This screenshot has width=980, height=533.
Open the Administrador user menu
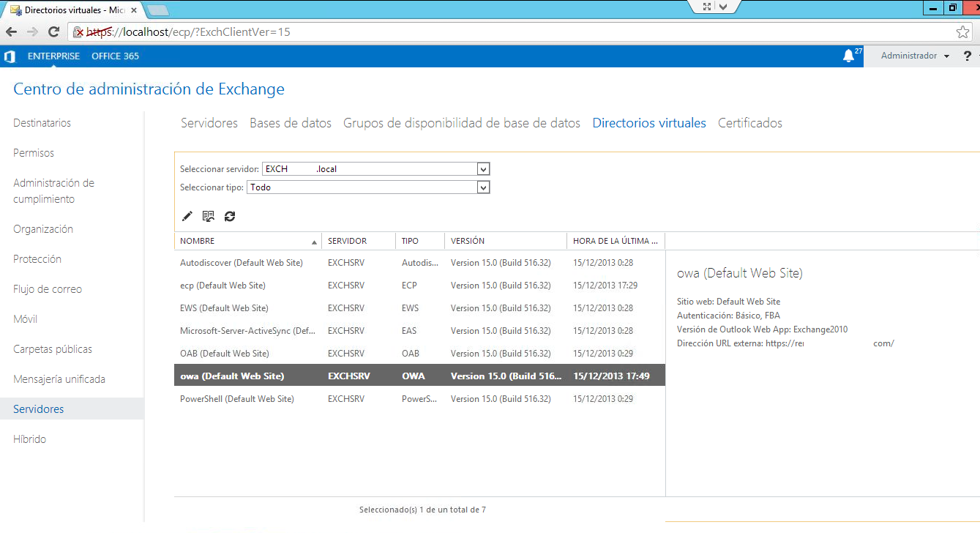[x=915, y=56]
